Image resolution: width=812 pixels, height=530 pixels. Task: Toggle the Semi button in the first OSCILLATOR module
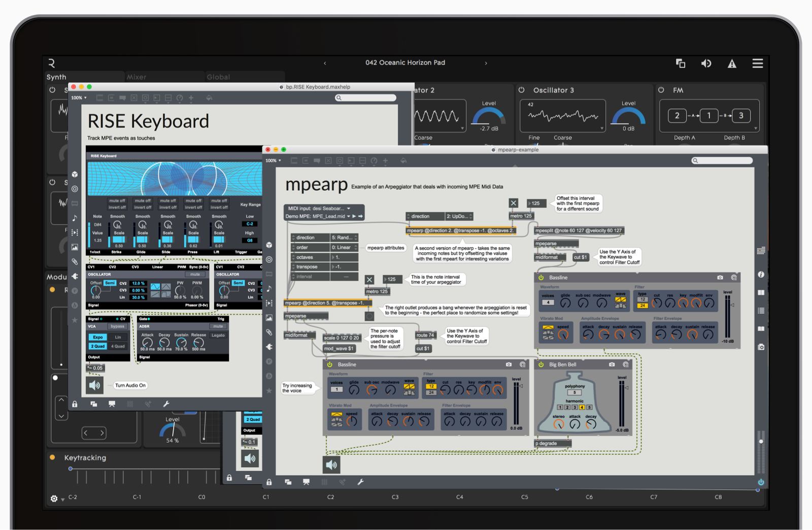[110, 283]
